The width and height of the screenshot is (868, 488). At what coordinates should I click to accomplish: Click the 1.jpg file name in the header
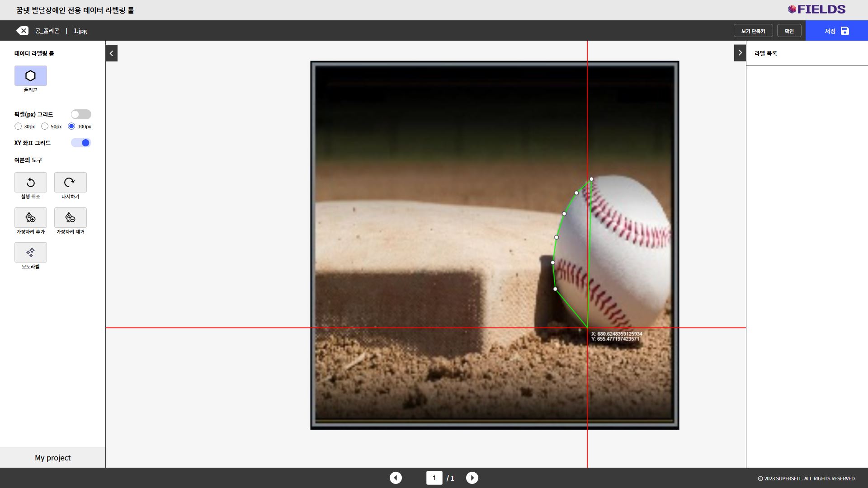(80, 31)
